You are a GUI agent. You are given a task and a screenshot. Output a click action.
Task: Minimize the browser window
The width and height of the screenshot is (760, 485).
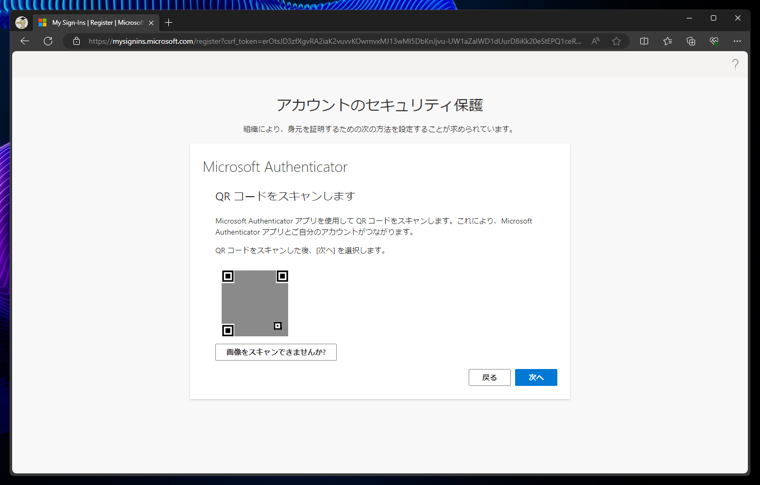(689, 18)
